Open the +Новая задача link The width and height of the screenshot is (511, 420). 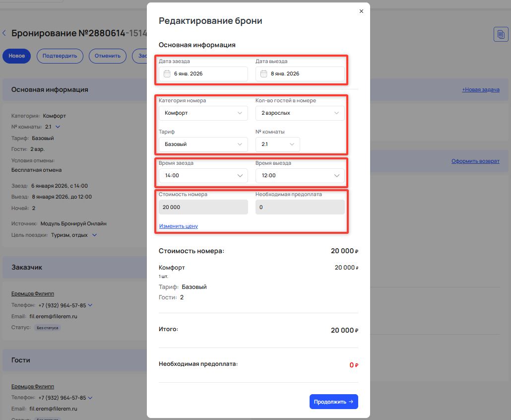tap(480, 90)
